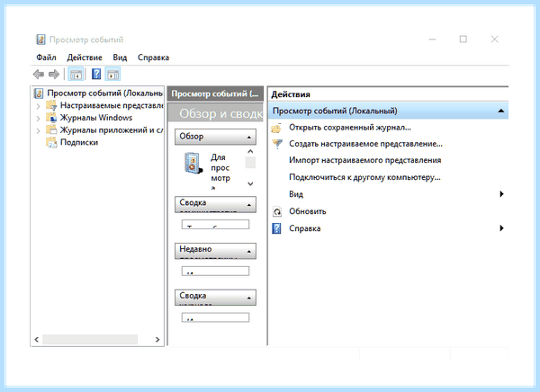This screenshot has width=540, height=392.
Task: Click the list box under the last Сводка
Action: [x=215, y=317]
